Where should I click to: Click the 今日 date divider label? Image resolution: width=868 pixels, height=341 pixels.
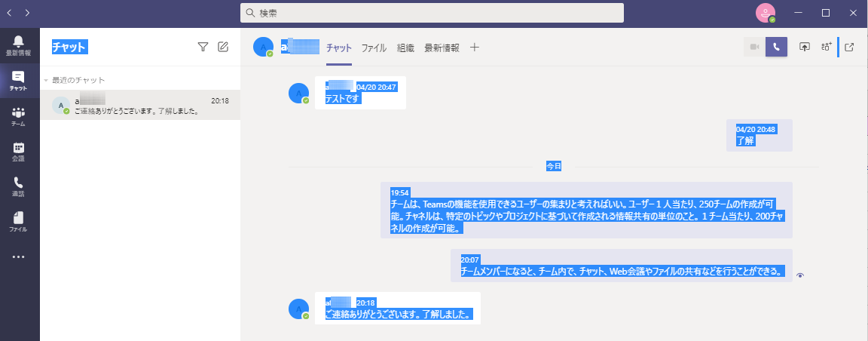coord(554,166)
